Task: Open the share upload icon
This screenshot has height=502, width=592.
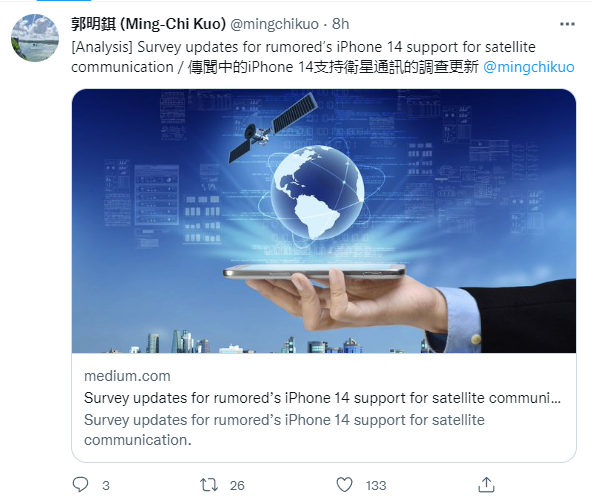Action: pos(486,485)
